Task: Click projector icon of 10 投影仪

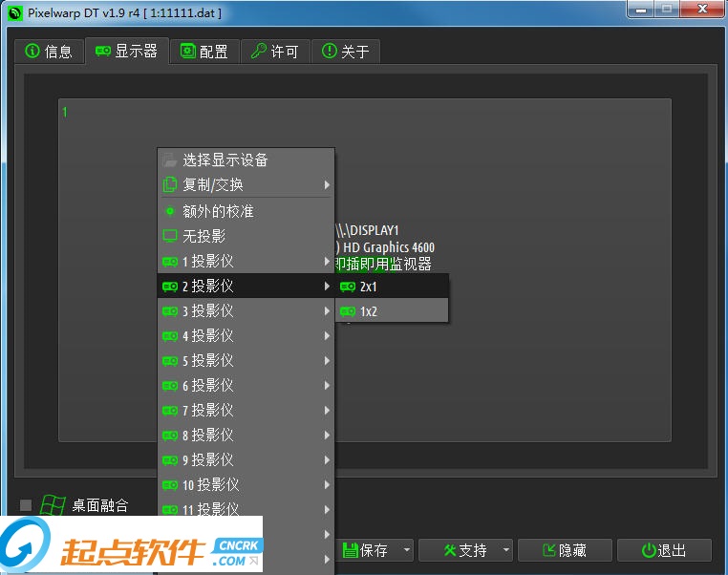Action: pos(170,485)
